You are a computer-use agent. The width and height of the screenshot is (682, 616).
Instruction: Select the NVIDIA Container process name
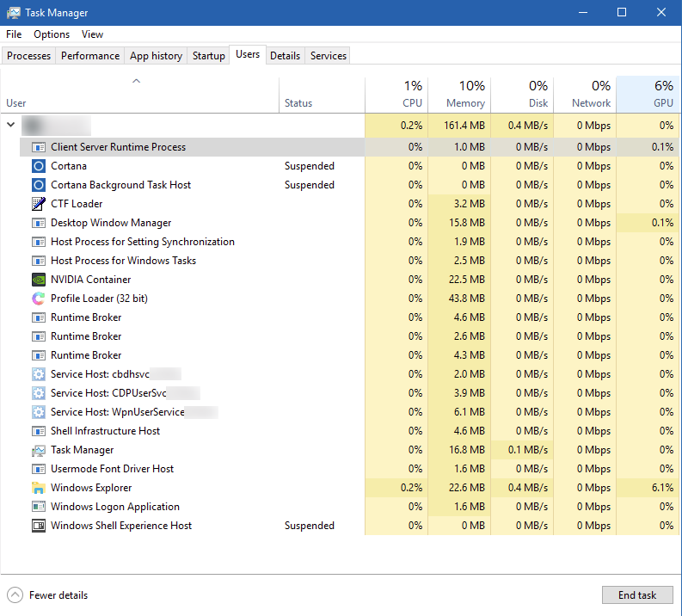pyautogui.click(x=90, y=280)
